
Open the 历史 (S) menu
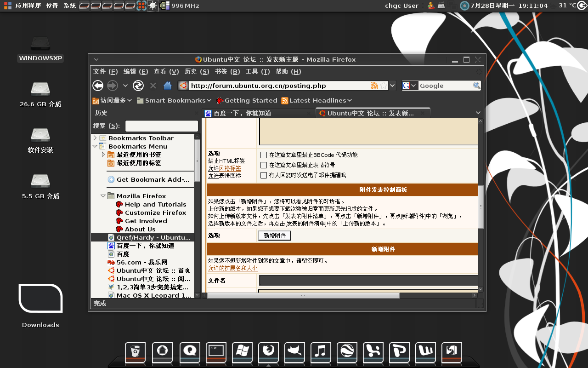[197, 72]
